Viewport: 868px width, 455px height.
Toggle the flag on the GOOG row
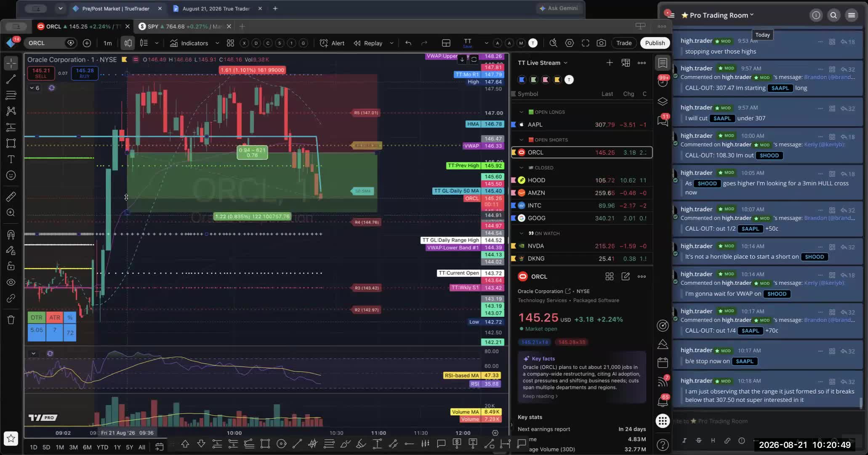(514, 218)
